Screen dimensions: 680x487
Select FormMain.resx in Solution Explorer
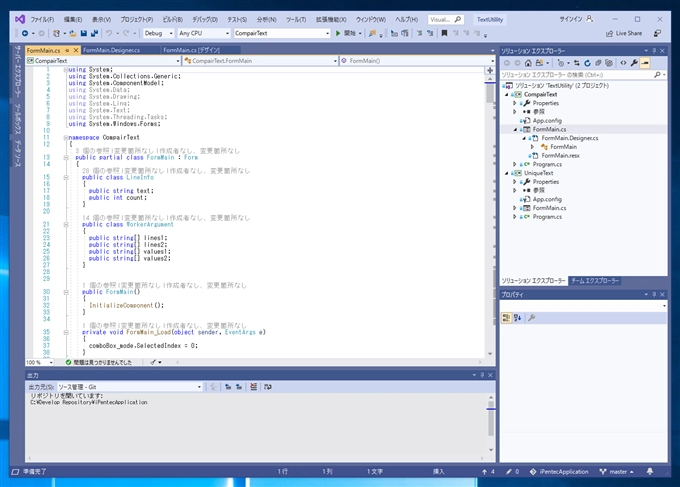(560, 155)
